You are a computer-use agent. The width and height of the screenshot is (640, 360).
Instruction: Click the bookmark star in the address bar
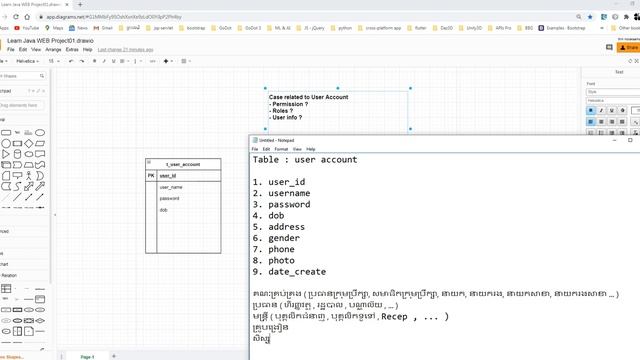point(590,17)
